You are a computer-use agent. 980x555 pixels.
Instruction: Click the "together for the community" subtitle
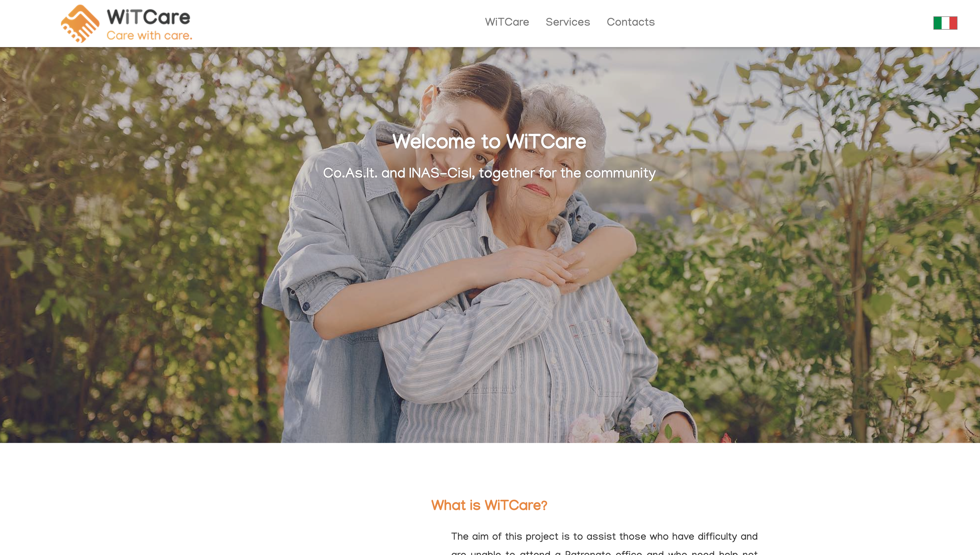coord(567,173)
